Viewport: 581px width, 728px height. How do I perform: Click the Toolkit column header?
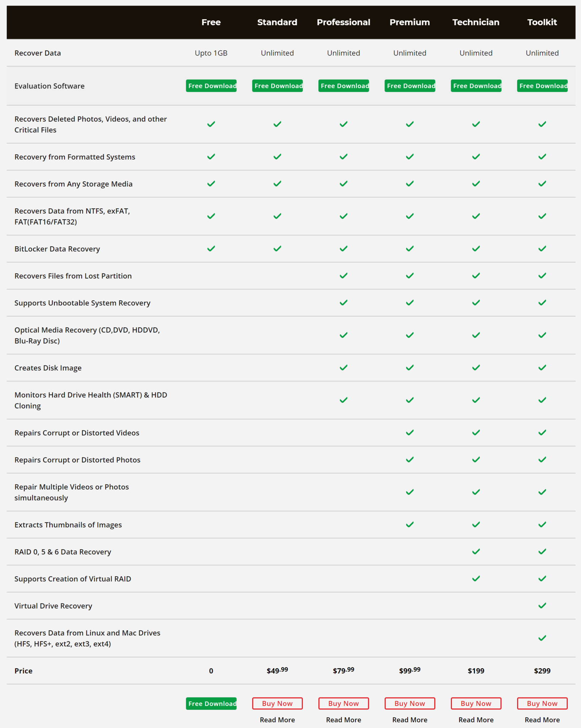click(542, 22)
